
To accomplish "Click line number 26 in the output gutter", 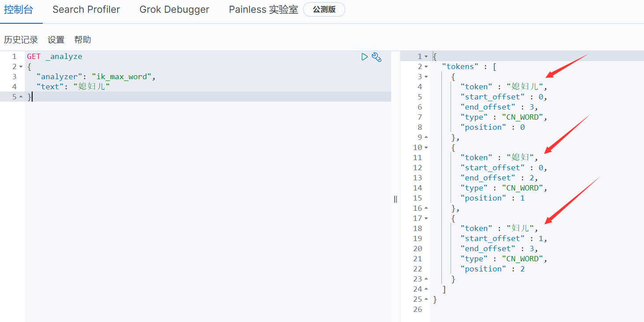I will (418, 309).
